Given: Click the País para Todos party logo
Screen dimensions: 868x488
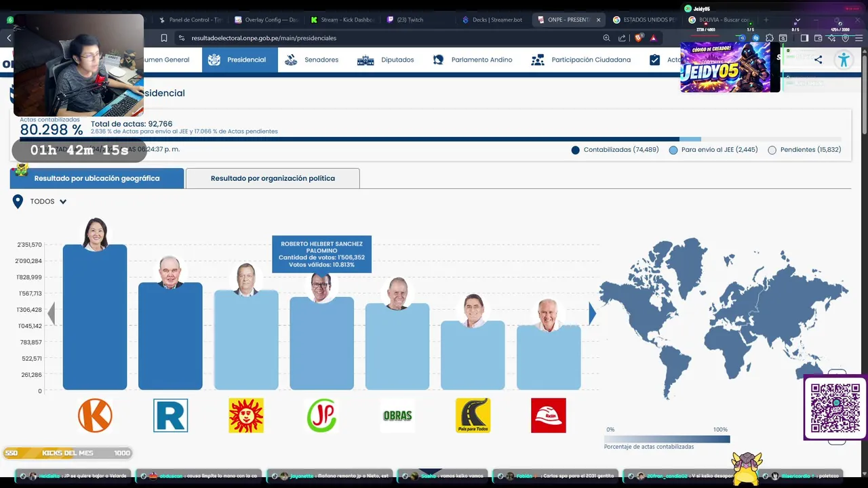Looking at the screenshot, I should coord(473,415).
